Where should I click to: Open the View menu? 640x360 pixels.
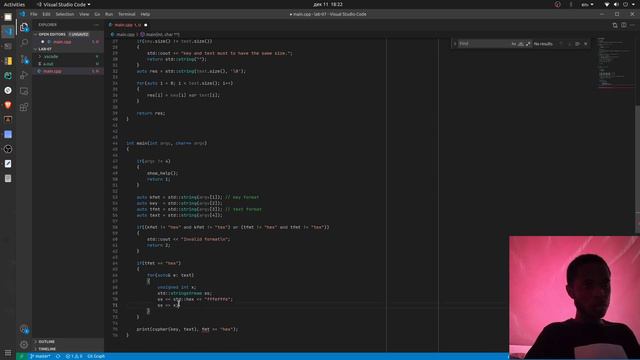pos(84,14)
